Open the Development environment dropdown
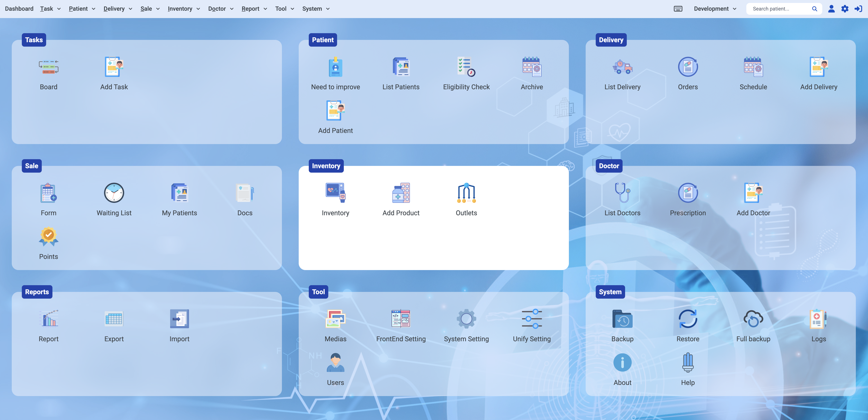 [x=715, y=9]
